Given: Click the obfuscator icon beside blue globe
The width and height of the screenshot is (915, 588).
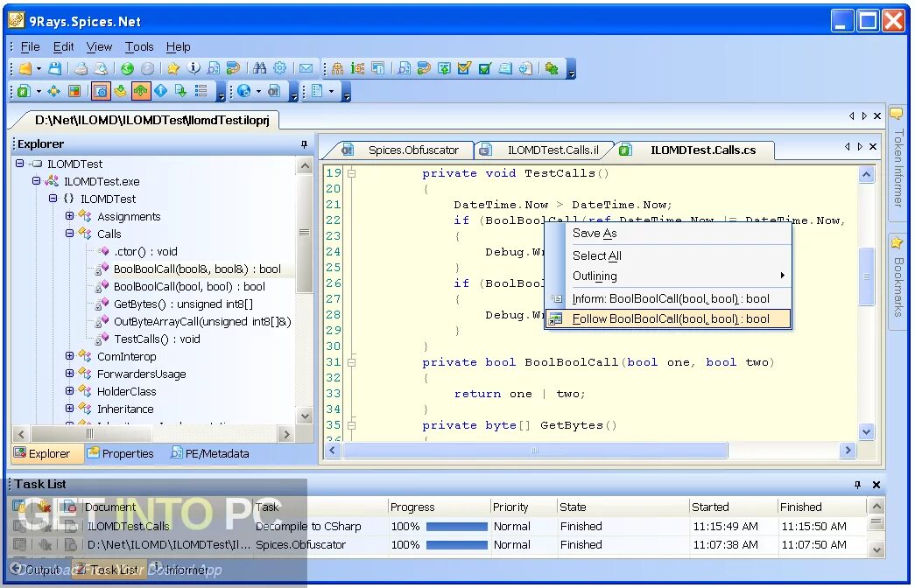Looking at the screenshot, I should click(274, 91).
